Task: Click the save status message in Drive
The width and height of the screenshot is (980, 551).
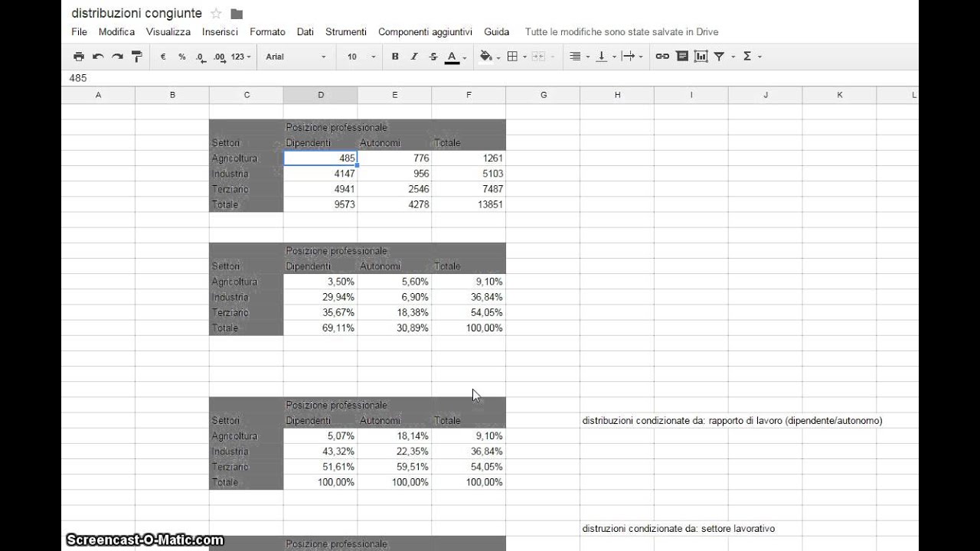Action: click(x=622, y=32)
